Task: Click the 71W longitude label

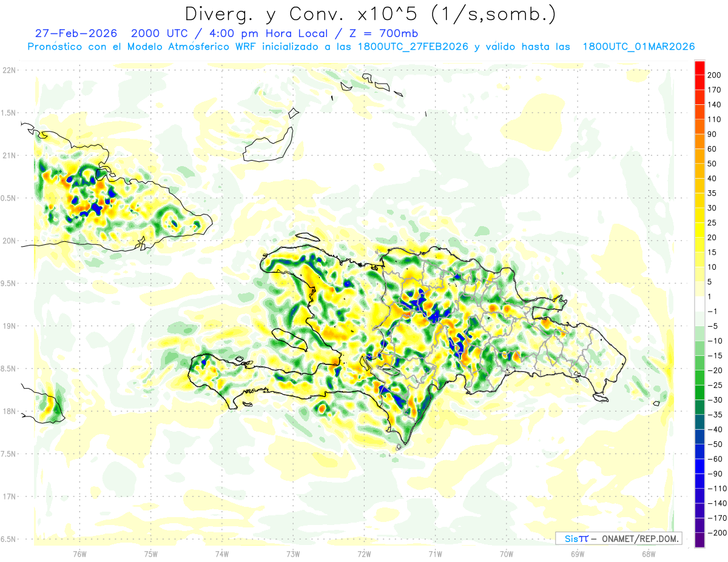Action: tap(435, 554)
